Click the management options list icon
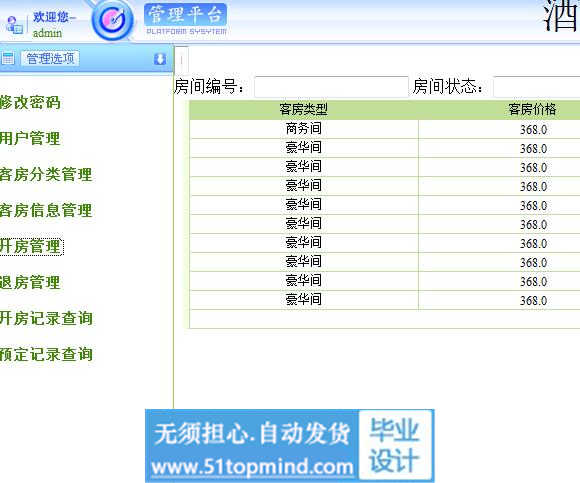Screen dimensions: 580x483 (x=7, y=58)
